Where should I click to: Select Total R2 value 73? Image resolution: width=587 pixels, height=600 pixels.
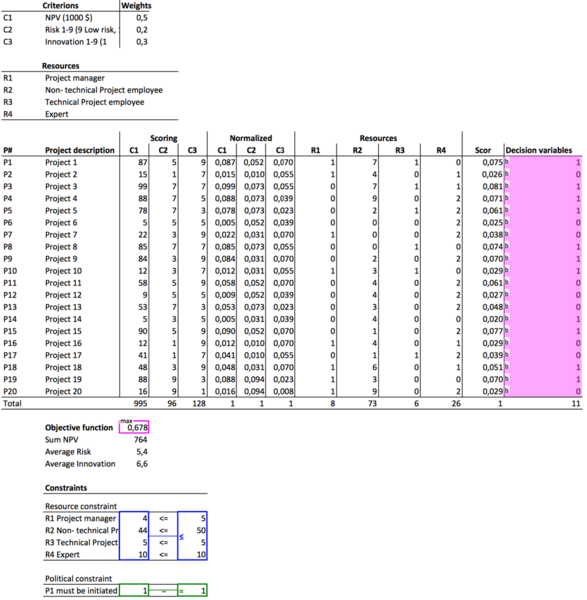click(x=372, y=403)
